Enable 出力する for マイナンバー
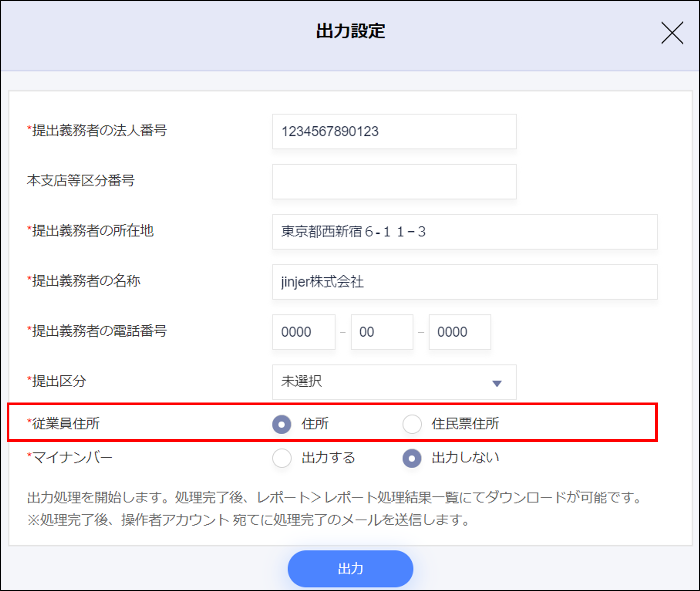700x591 pixels. [282, 458]
